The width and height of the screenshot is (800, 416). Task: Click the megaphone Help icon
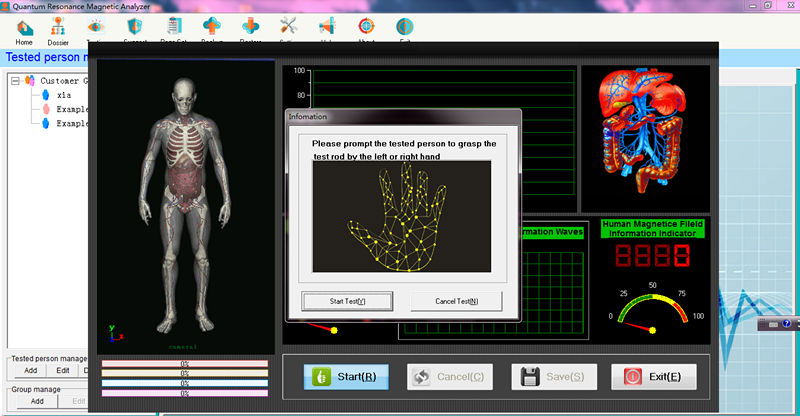[327, 26]
